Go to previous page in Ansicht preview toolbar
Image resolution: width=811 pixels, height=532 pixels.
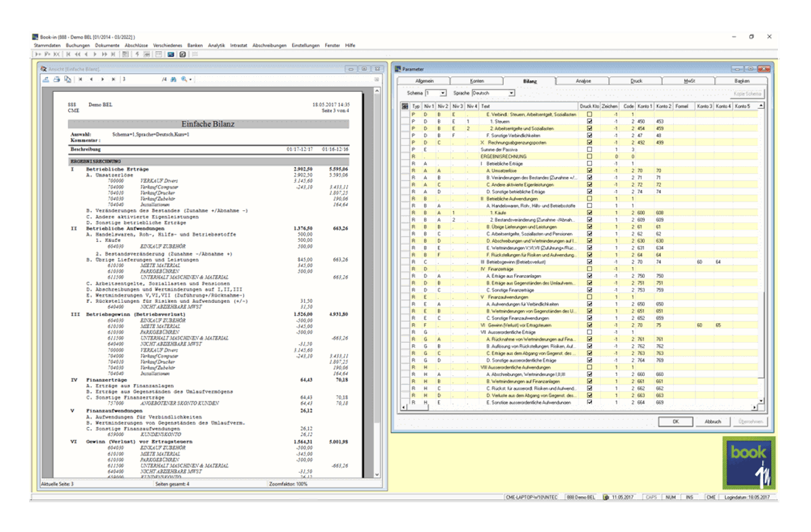(x=91, y=79)
